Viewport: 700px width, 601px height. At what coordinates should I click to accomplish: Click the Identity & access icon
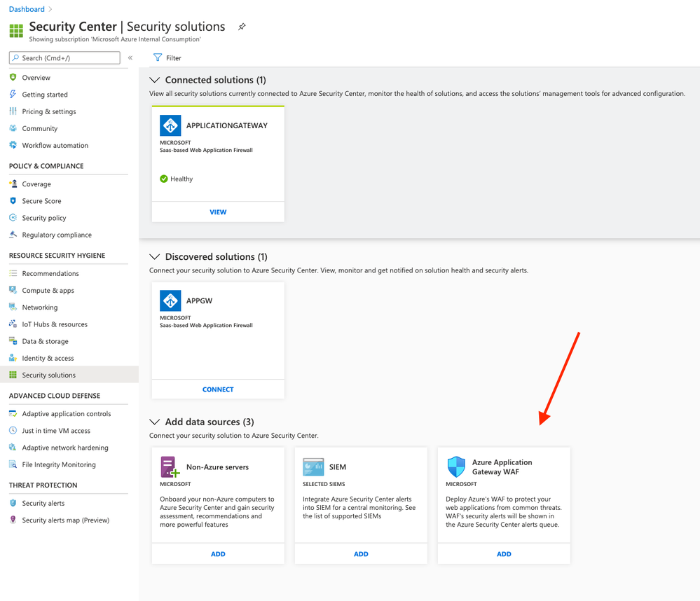[13, 358]
